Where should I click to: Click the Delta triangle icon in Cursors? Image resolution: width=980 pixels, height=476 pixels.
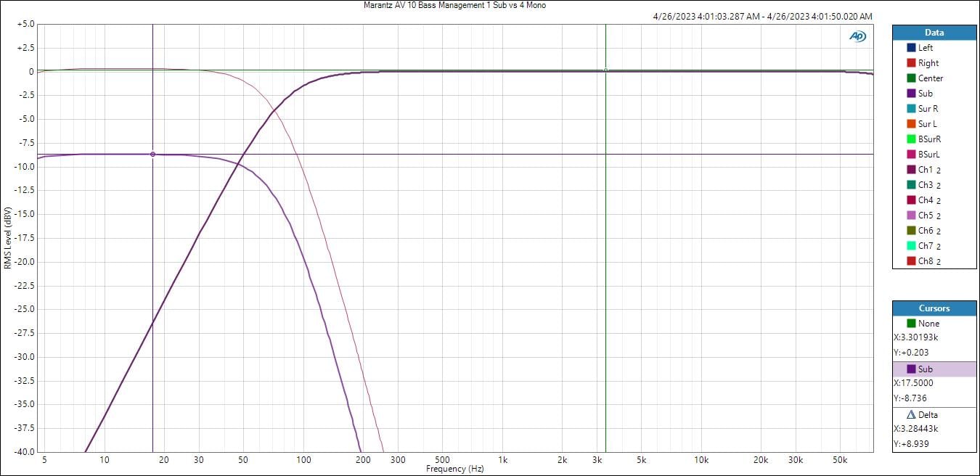point(912,415)
